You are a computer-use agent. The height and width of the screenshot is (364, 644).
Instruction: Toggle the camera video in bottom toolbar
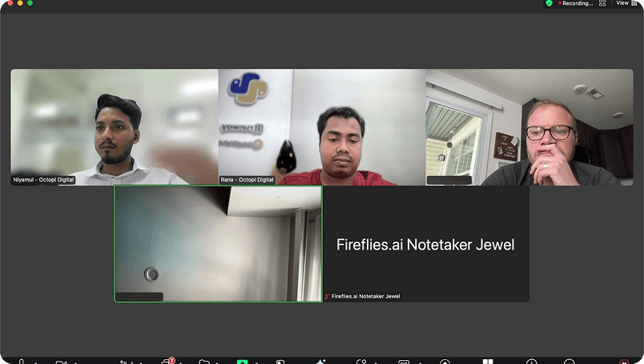pos(60,362)
